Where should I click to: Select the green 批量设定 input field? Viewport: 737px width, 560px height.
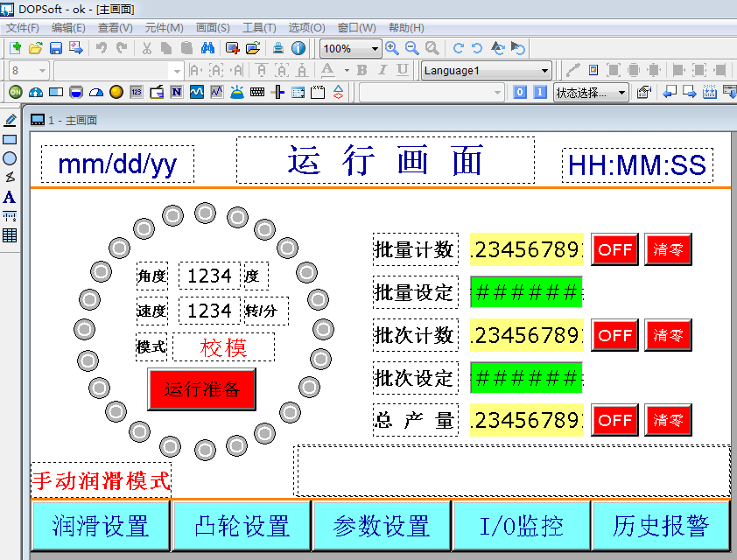[x=526, y=292]
